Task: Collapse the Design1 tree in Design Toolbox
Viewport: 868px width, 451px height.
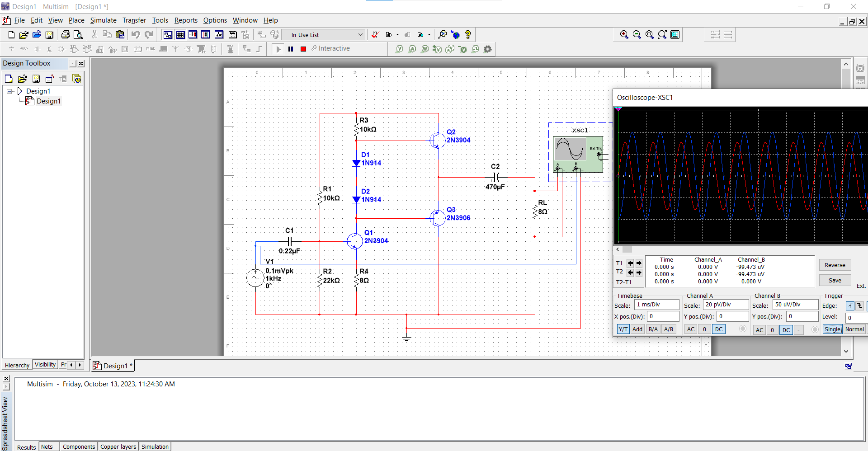Action: (x=9, y=91)
